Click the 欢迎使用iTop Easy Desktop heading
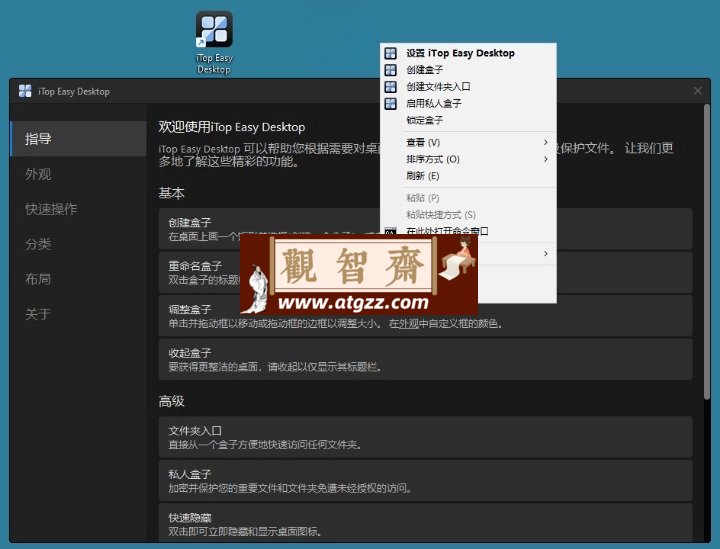The height and width of the screenshot is (549, 720). 231,127
